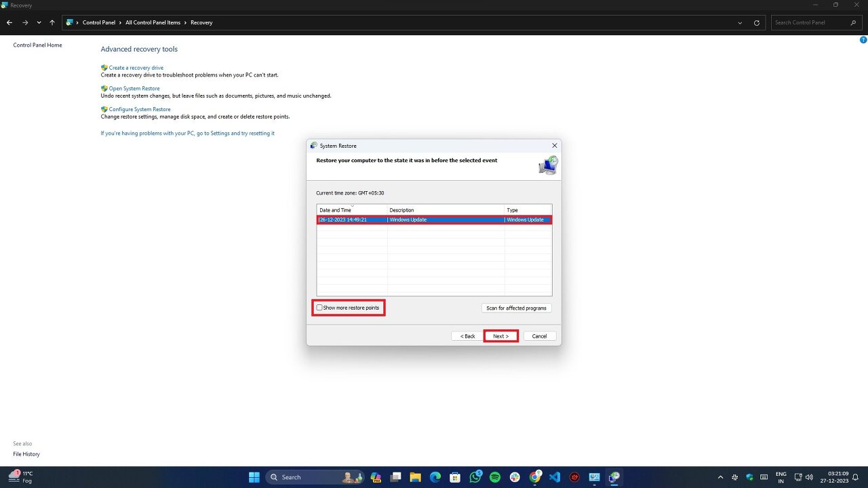Viewport: 868px width, 488px height.
Task: Open Visual Studio Code from taskbar
Action: 555,477
